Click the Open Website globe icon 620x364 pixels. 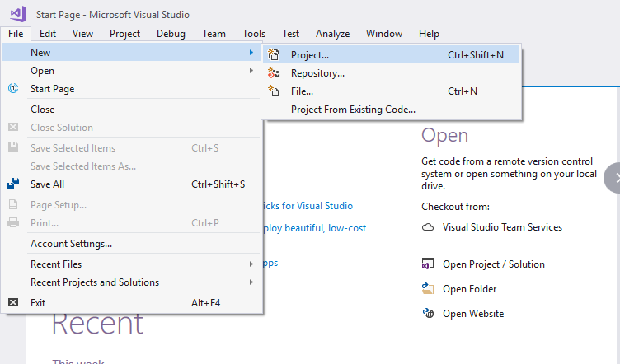coord(428,314)
